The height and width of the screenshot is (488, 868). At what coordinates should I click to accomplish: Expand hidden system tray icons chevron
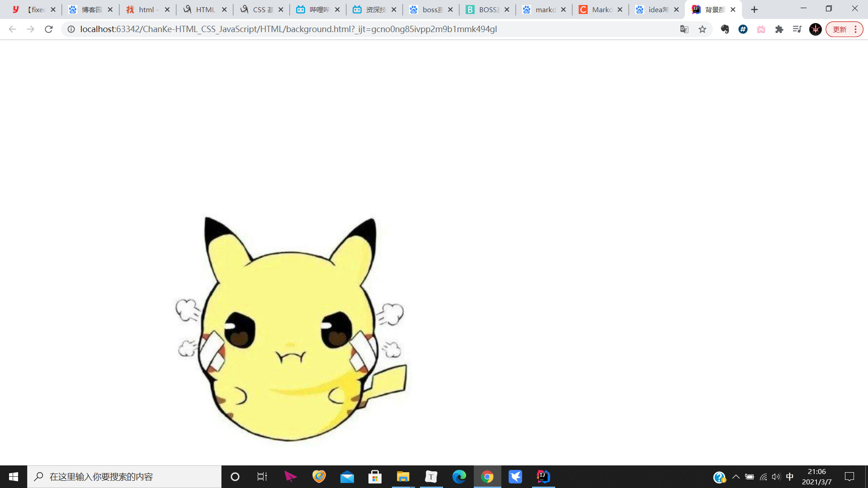click(736, 477)
